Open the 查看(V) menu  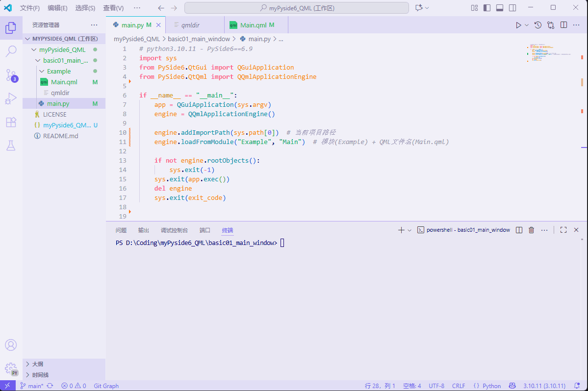(113, 8)
